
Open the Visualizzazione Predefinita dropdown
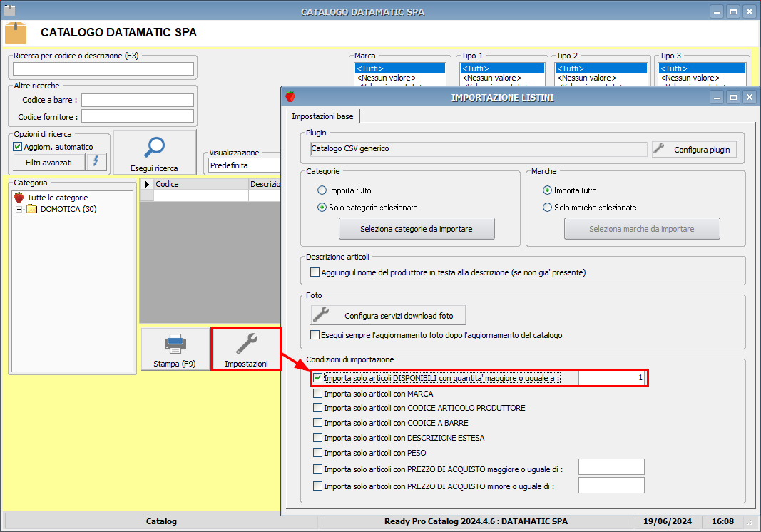(245, 165)
